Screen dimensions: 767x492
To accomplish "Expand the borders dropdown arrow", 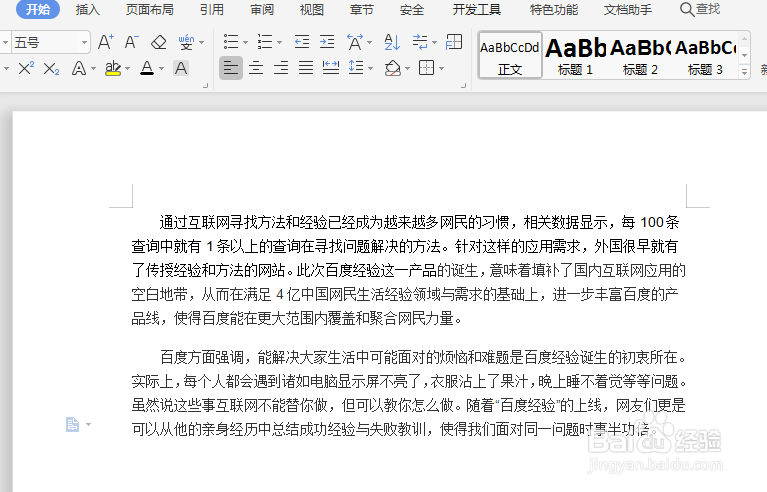I will (x=441, y=68).
